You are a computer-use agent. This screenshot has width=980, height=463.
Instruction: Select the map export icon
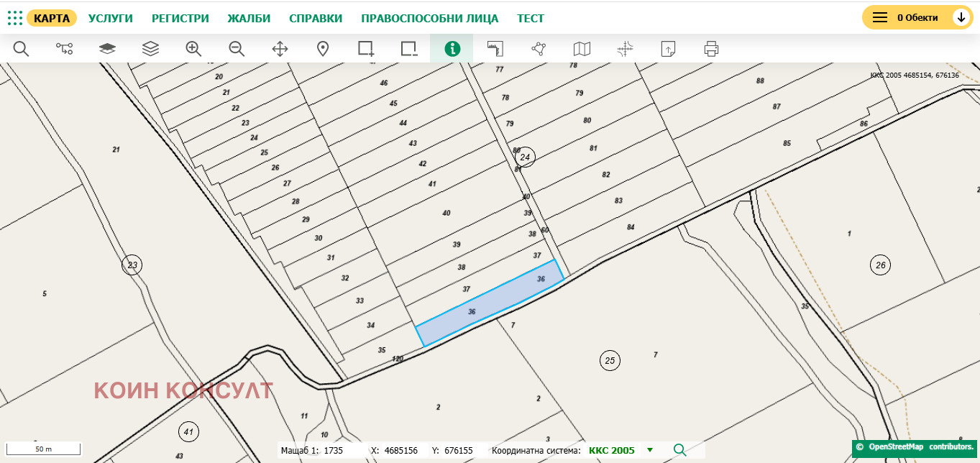667,49
